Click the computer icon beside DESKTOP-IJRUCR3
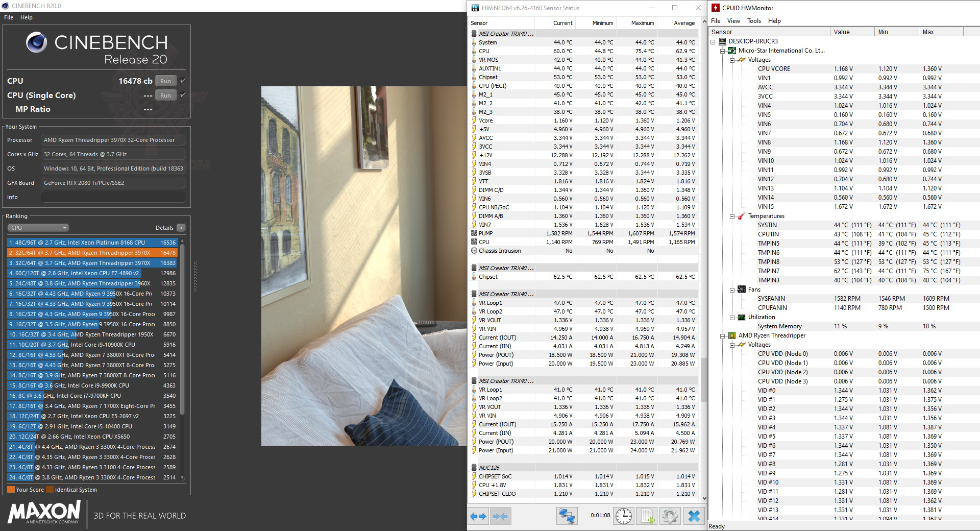Viewport: 980px width, 531px height. pos(722,41)
